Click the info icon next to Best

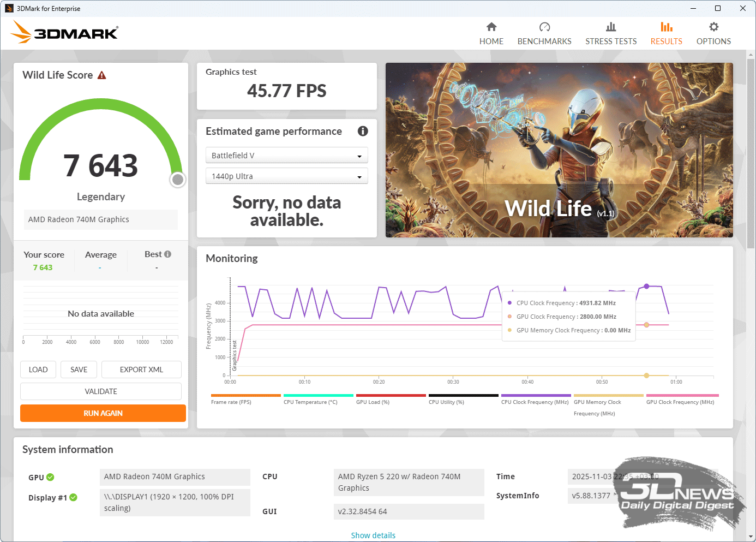168,254
